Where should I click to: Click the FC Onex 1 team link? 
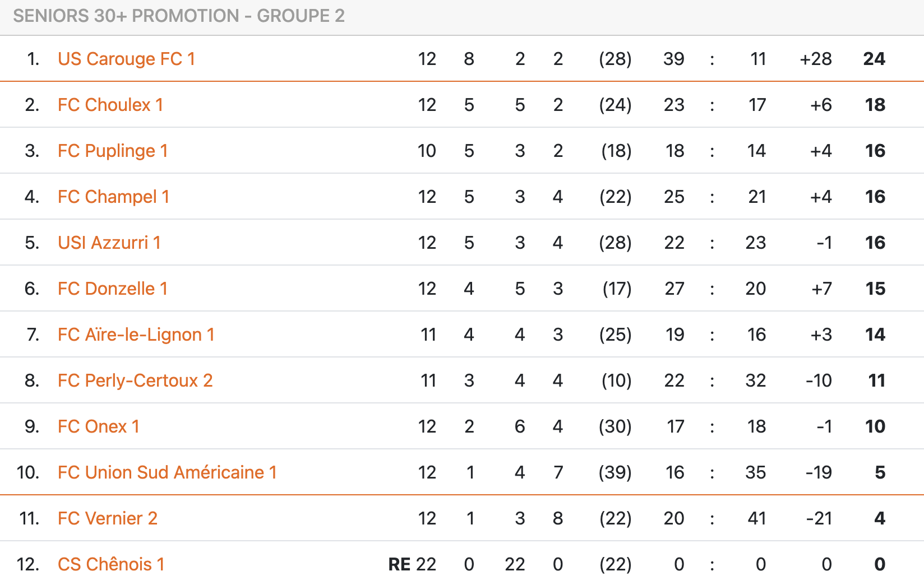coord(99,426)
